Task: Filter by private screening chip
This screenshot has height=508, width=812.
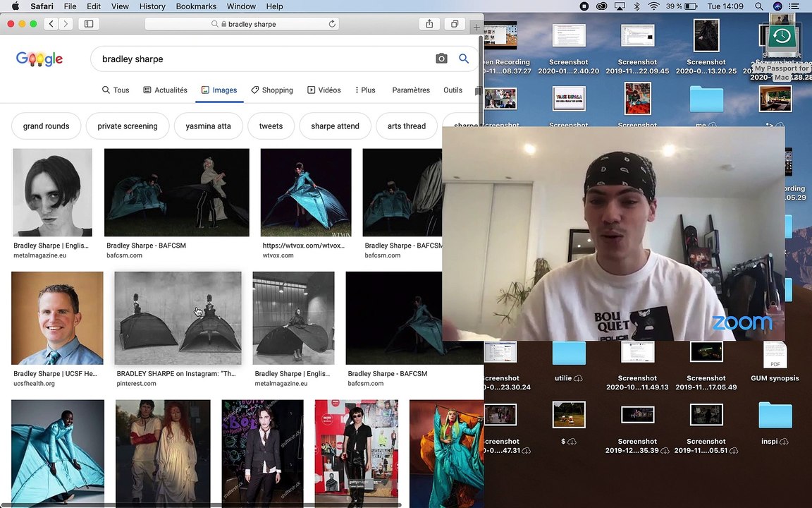Action: (x=128, y=126)
